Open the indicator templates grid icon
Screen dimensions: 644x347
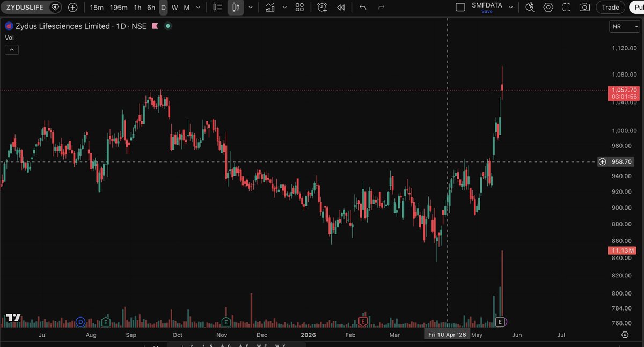pyautogui.click(x=299, y=8)
